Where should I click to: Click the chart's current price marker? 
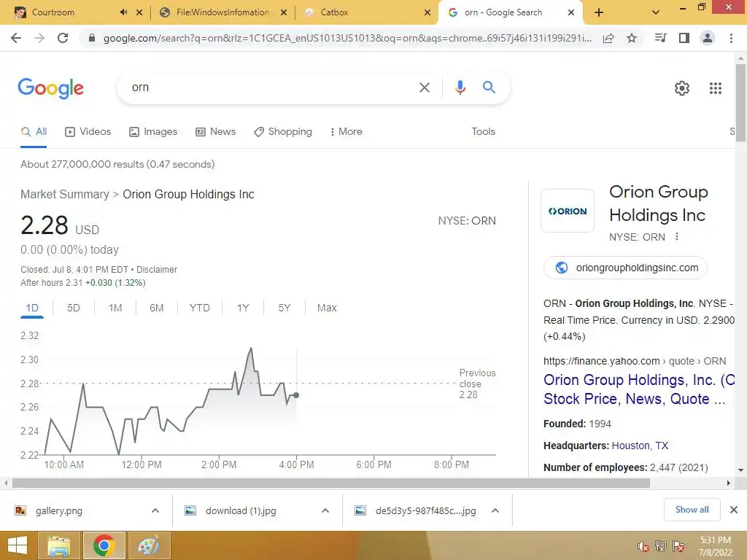tap(296, 395)
